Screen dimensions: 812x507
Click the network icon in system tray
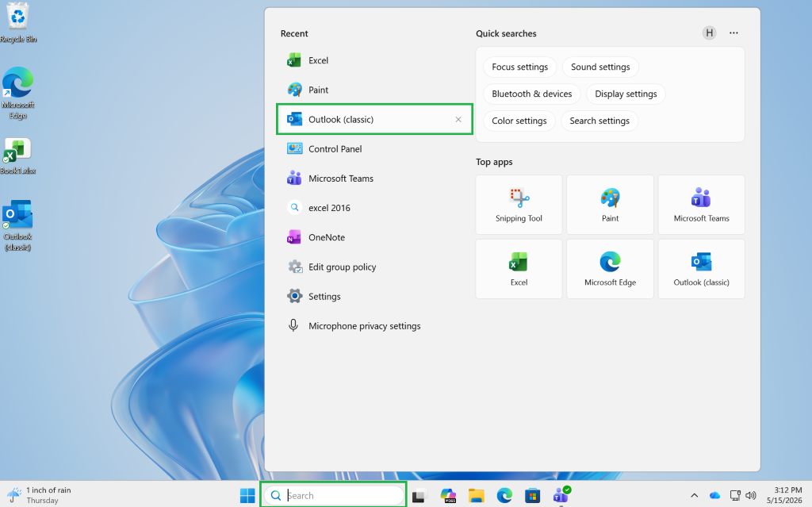click(735, 496)
